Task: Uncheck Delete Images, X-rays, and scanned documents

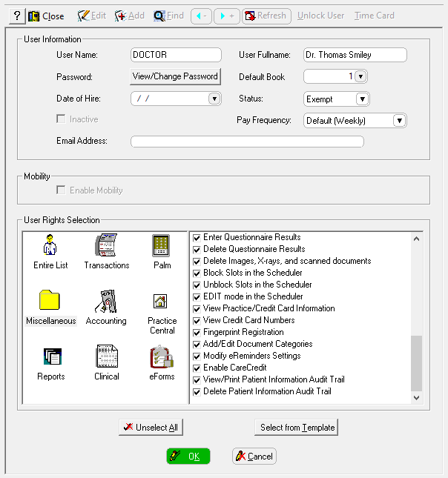Action: [x=197, y=262]
